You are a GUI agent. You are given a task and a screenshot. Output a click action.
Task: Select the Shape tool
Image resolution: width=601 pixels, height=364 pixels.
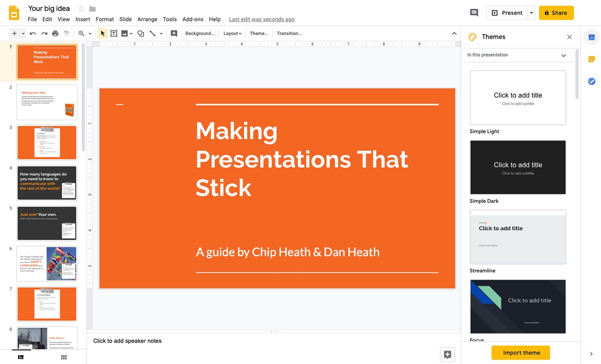click(140, 33)
